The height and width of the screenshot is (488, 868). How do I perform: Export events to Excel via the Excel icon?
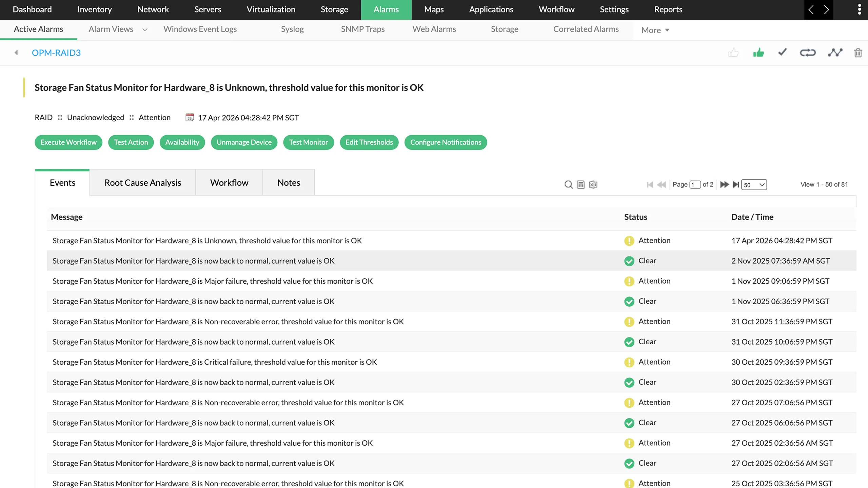(593, 185)
